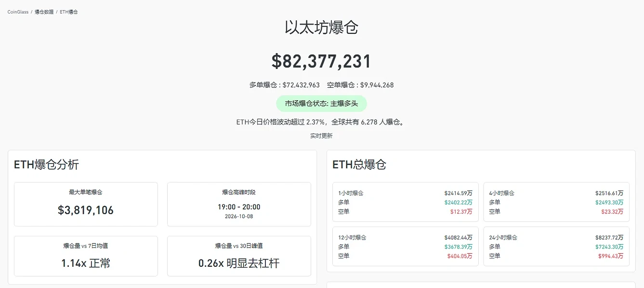Image resolution: width=644 pixels, height=288 pixels.
Task: Open the 爆仓高峰时段 19:00 - 20:00 card
Action: [x=239, y=204]
